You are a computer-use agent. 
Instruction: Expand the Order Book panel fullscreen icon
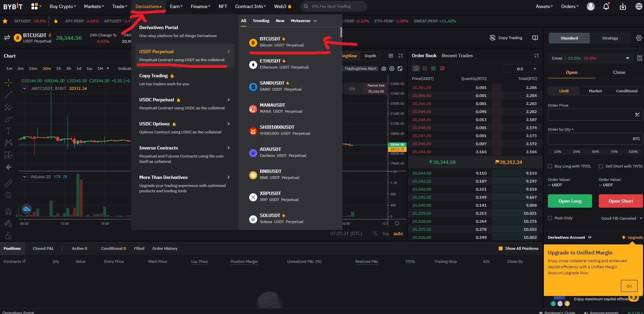[x=536, y=56]
